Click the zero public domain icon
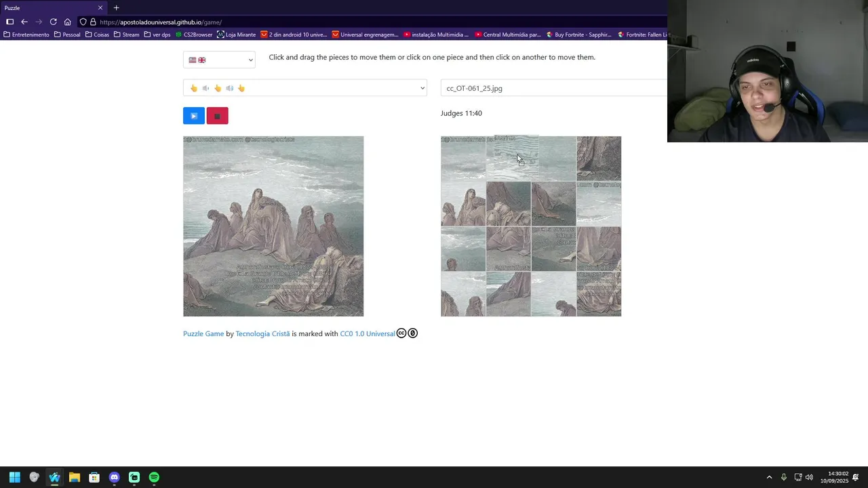Viewport: 868px width, 488px height. (412, 333)
